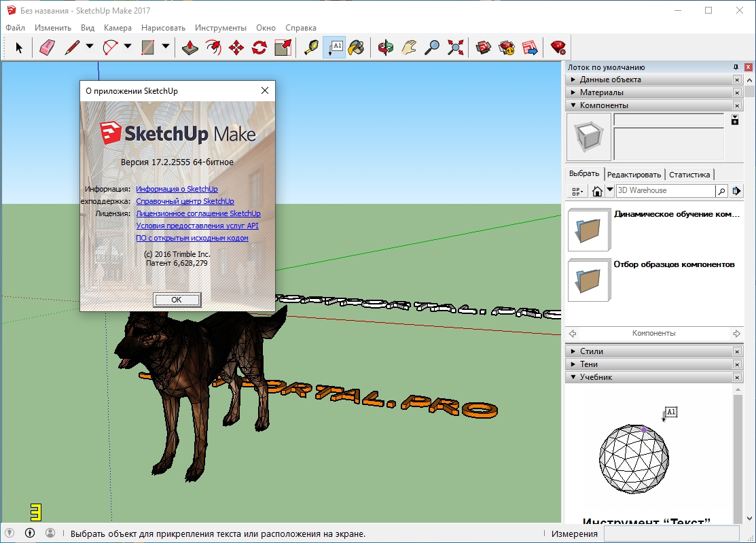
Task: Click the 3D Warehouse search field
Action: click(666, 190)
